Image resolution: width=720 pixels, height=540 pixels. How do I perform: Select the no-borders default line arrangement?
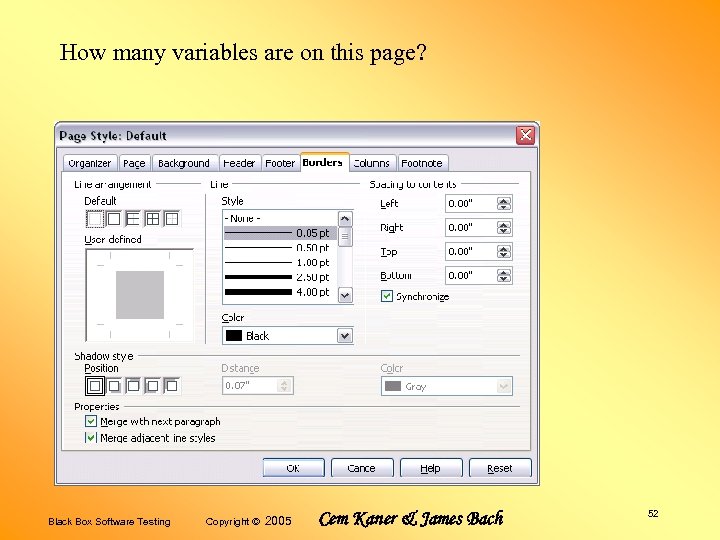(95, 219)
